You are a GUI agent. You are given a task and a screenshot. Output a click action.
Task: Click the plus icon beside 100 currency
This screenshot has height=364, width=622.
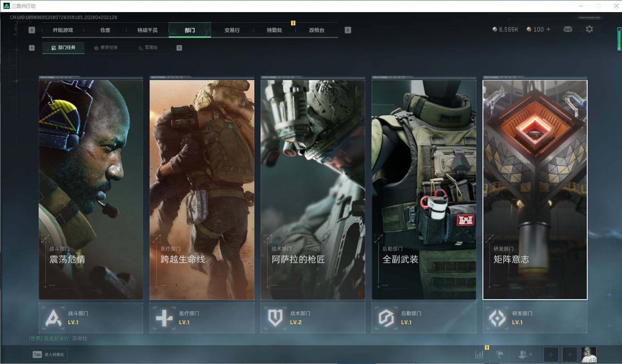point(548,29)
